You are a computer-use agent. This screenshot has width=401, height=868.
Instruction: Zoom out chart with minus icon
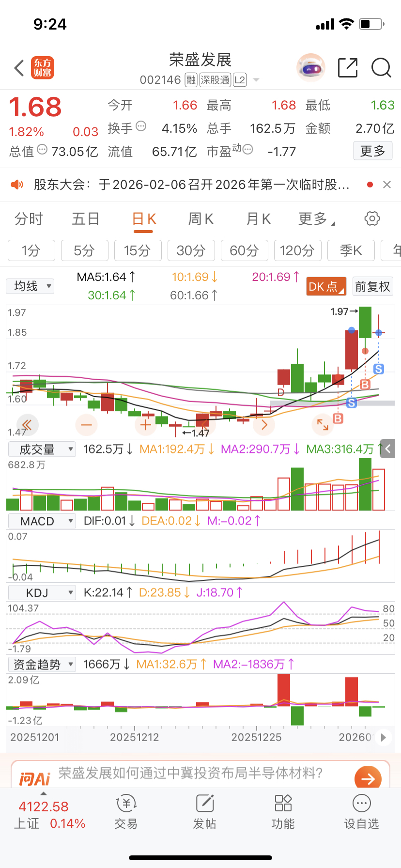tap(86, 425)
